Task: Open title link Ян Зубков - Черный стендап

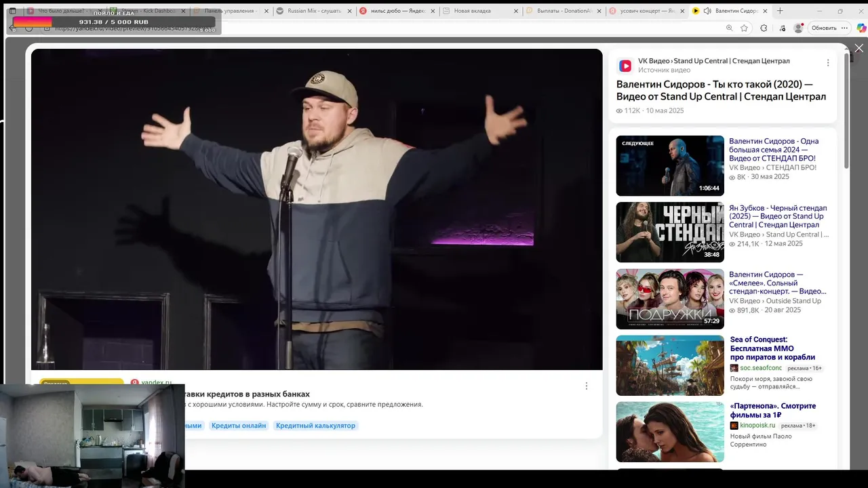Action: coord(778,216)
